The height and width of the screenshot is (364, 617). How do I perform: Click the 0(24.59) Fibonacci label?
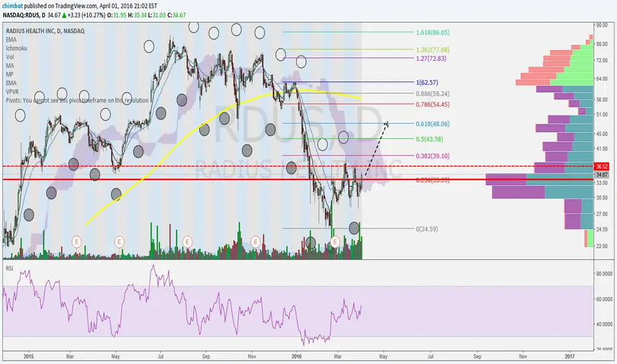click(427, 229)
